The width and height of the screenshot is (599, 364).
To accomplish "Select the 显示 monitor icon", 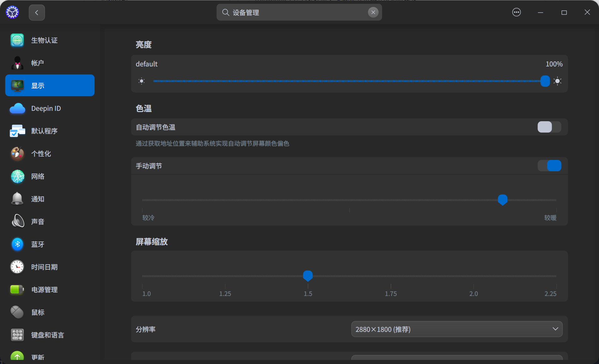I will (x=17, y=86).
